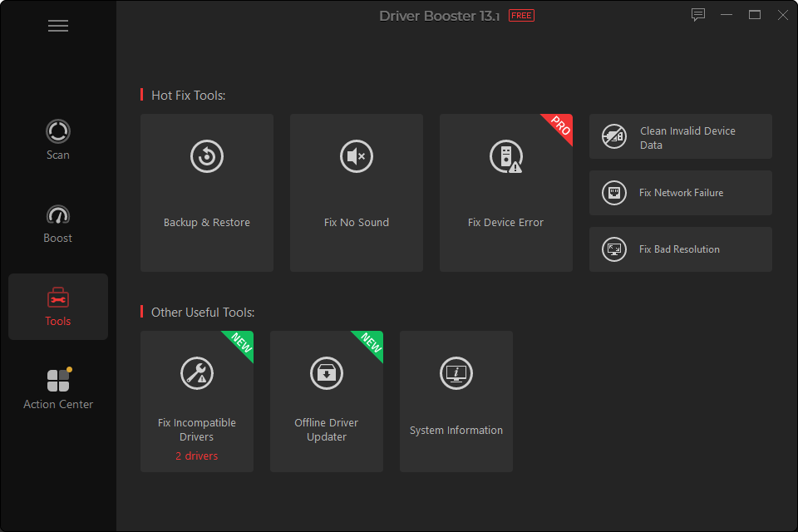Click the Backup & Restore icon
The image size is (798, 532).
tap(207, 156)
